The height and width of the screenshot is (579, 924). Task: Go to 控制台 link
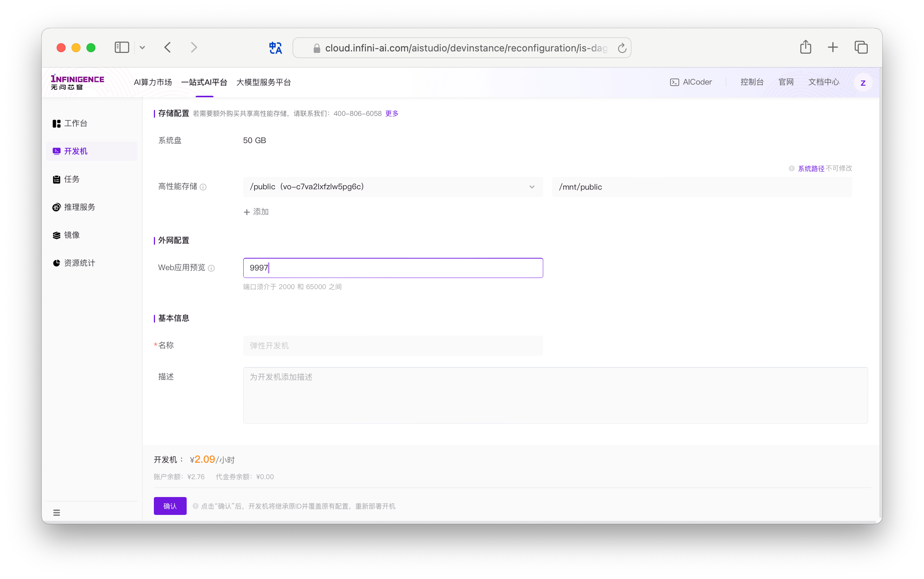click(752, 82)
